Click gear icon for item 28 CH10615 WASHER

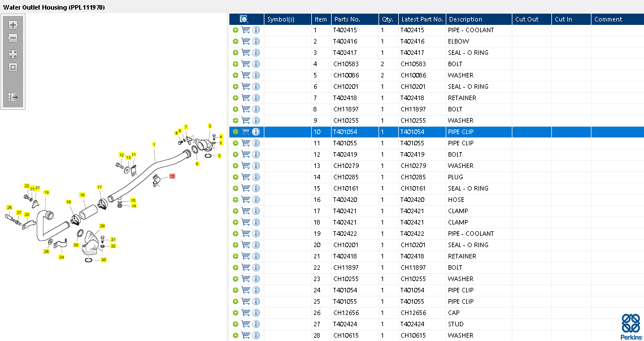pyautogui.click(x=236, y=336)
